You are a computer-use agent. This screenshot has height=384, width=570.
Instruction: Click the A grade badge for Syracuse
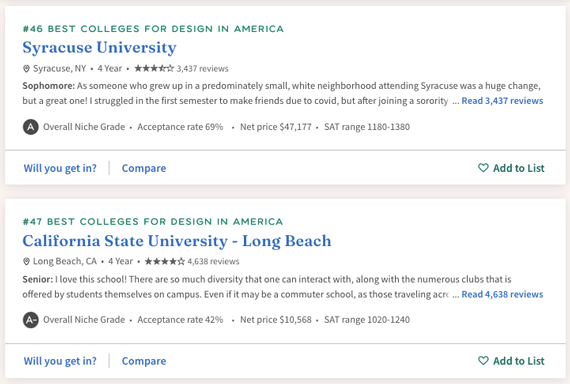pos(31,127)
